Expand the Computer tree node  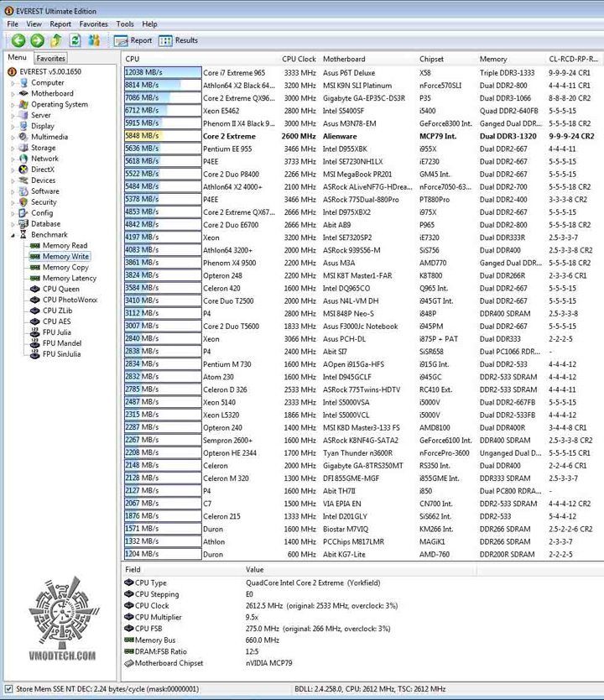click(13, 83)
